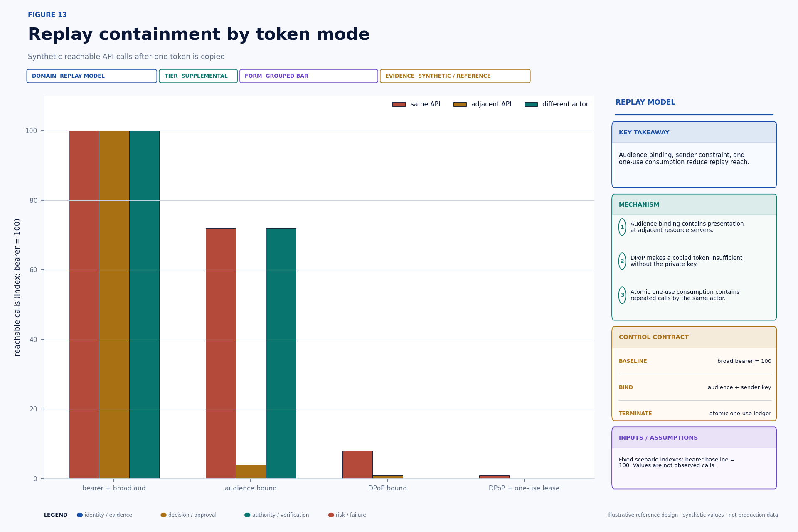The image size is (798, 532).
Task: Click the REPLAY MODEL sidebar heading
Action: [645, 102]
